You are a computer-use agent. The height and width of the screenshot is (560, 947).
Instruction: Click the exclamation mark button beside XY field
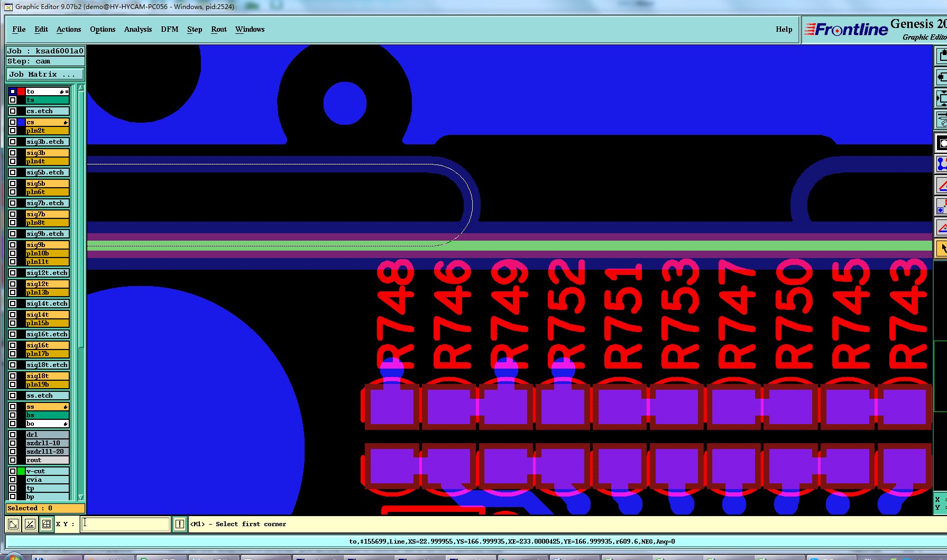tap(180, 524)
